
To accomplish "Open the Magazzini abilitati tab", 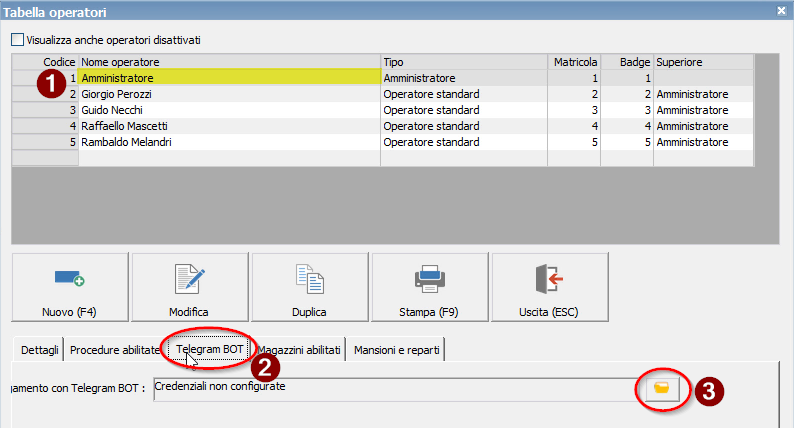I will click(x=299, y=350).
